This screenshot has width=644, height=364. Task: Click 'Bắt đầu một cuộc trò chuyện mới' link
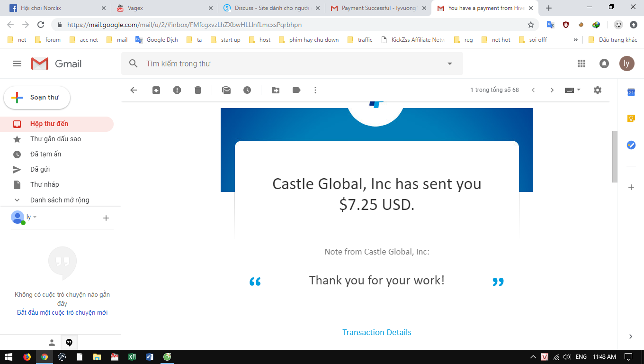point(63,312)
